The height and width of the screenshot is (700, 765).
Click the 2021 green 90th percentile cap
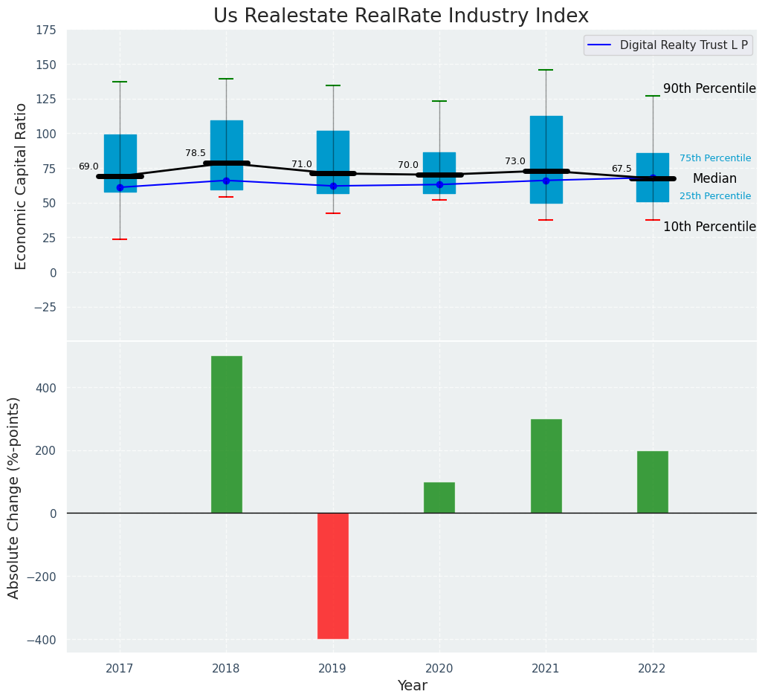pos(546,70)
